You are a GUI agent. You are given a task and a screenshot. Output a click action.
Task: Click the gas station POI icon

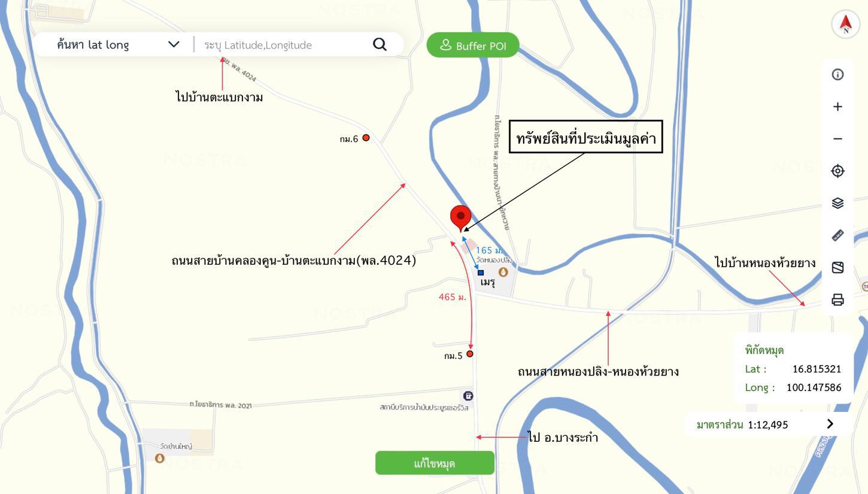click(468, 396)
